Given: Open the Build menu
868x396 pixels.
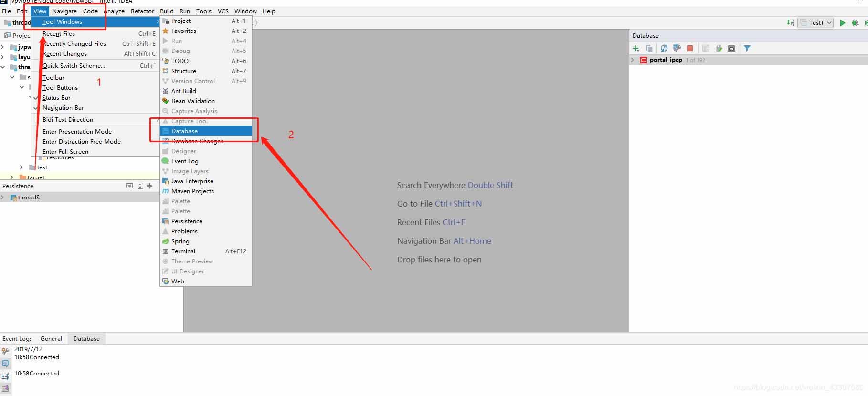Looking at the screenshot, I should (167, 11).
